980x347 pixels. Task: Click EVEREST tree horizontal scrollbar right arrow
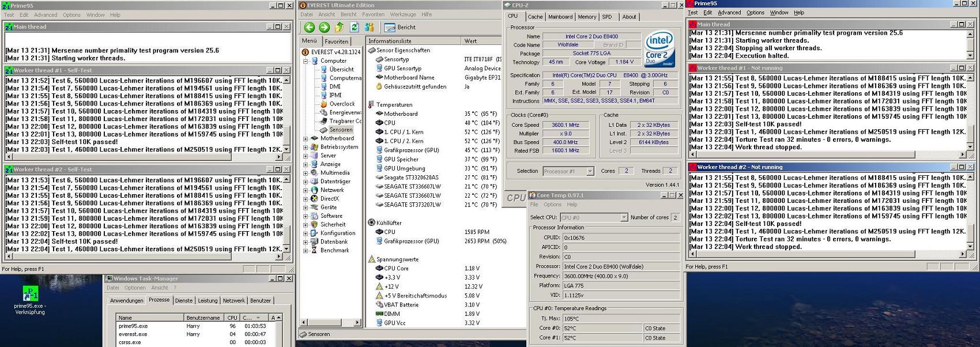click(357, 322)
